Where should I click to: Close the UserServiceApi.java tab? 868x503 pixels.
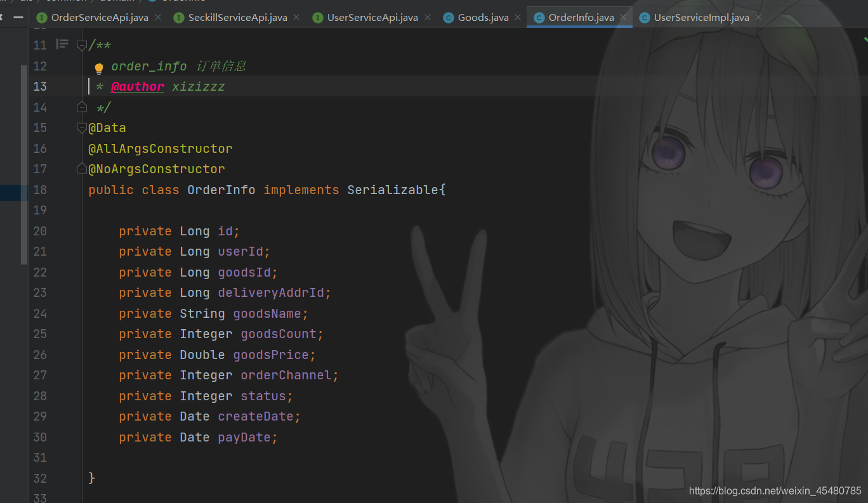(428, 18)
